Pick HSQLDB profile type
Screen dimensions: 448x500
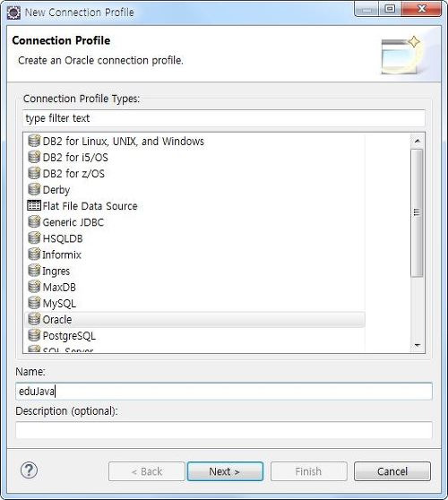pos(63,238)
